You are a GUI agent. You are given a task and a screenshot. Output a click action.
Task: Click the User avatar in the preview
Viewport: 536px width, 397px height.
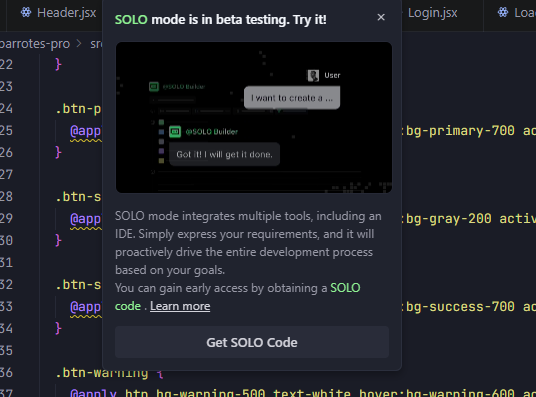313,75
